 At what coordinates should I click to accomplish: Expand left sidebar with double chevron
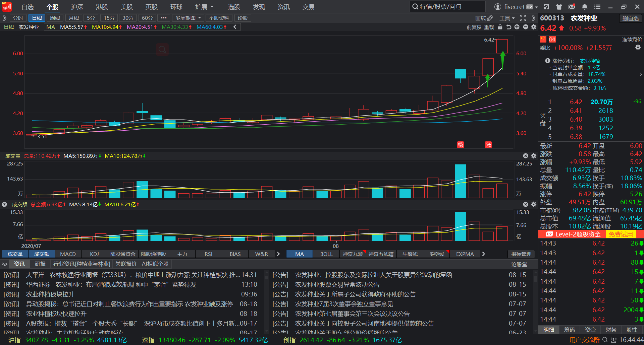pyautogui.click(x=5, y=18)
